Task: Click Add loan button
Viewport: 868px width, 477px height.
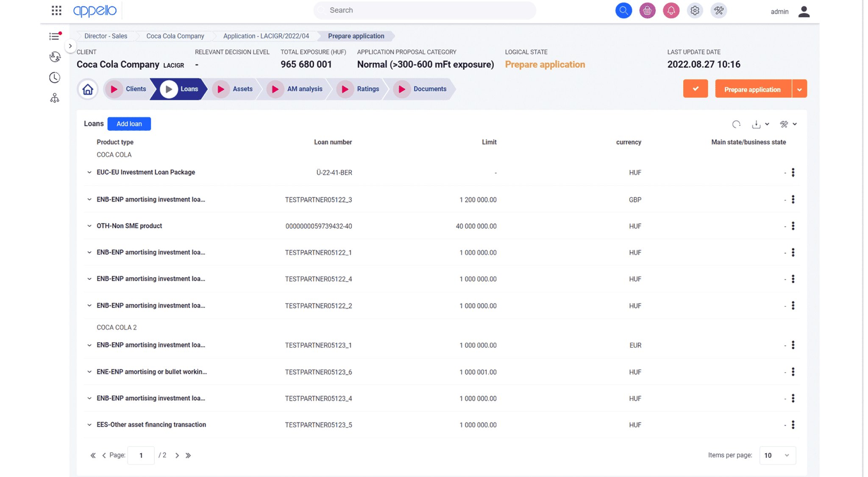Action: click(x=129, y=123)
